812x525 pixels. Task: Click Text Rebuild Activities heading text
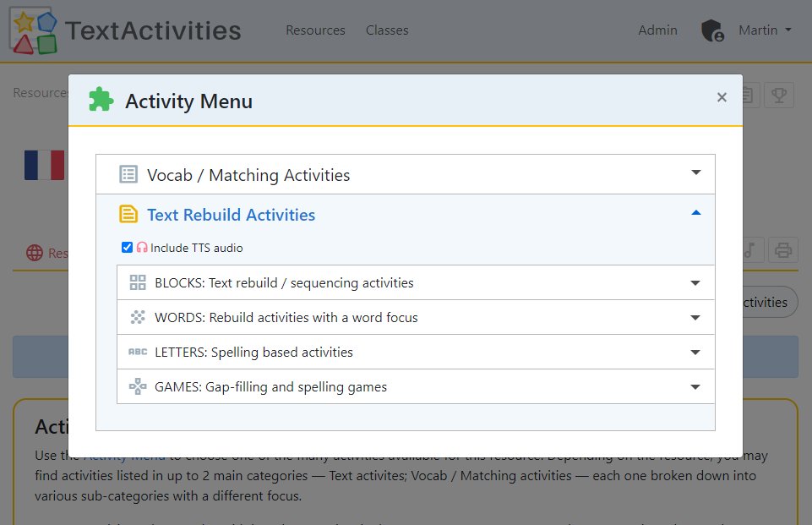(231, 215)
